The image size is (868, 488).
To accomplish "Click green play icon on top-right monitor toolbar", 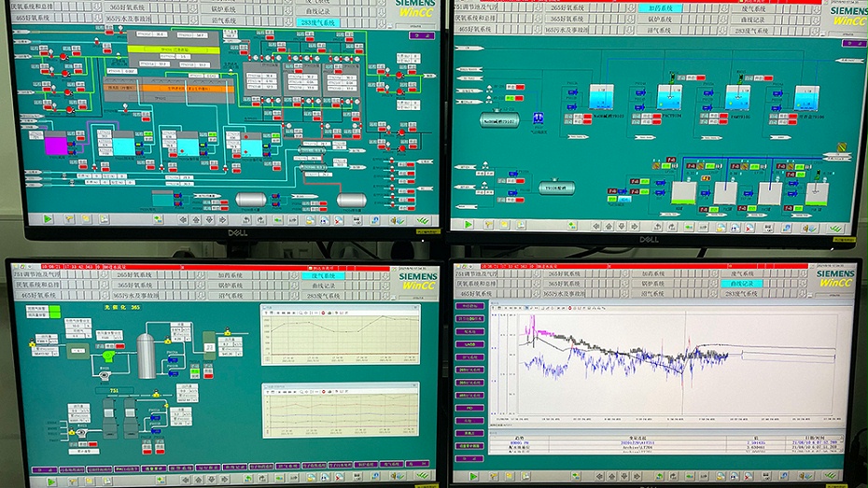I will pyautogui.click(x=469, y=225).
